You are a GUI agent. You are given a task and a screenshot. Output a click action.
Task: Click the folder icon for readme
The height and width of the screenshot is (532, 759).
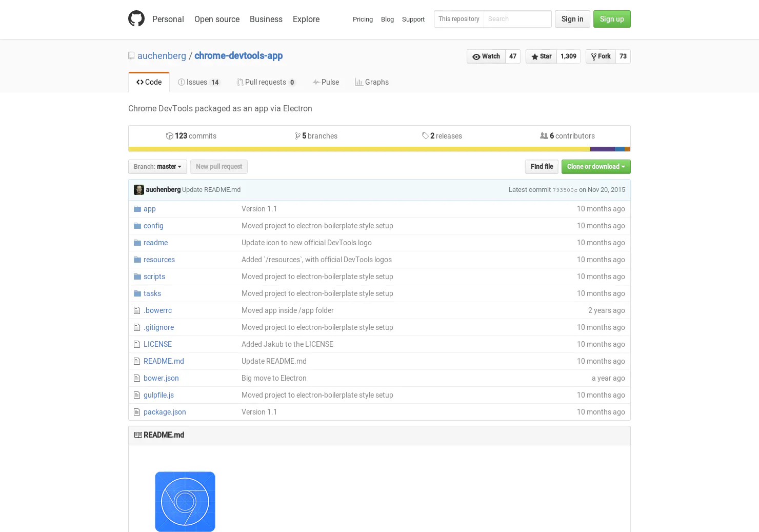click(x=137, y=243)
